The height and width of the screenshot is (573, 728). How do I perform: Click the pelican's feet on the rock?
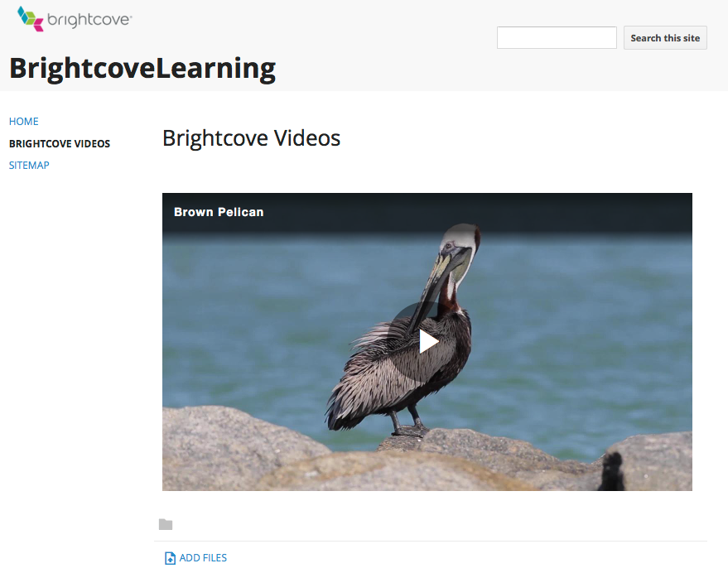407,428
